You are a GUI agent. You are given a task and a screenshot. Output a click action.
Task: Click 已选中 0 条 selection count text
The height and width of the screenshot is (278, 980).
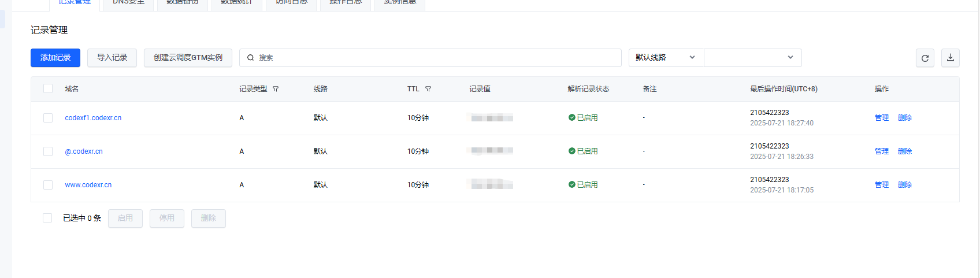click(82, 218)
